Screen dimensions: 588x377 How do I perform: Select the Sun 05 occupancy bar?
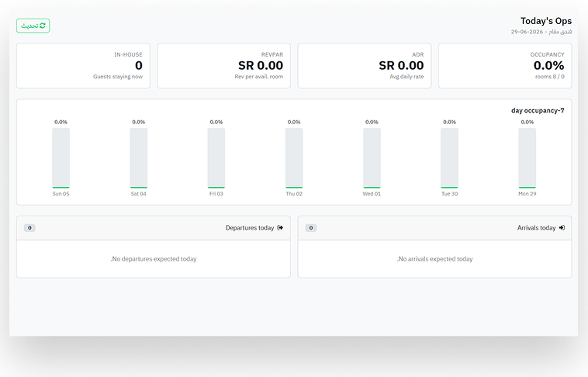coord(61,158)
